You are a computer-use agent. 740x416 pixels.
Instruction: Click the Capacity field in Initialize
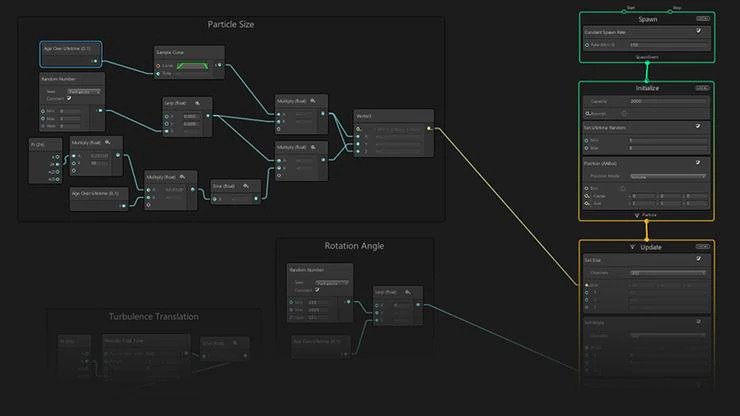pyautogui.click(x=668, y=101)
